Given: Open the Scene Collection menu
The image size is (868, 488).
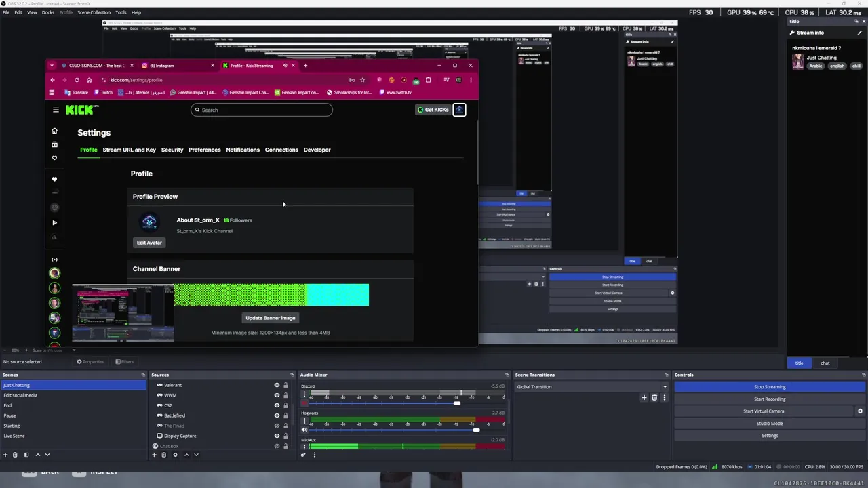Looking at the screenshot, I should click(94, 12).
